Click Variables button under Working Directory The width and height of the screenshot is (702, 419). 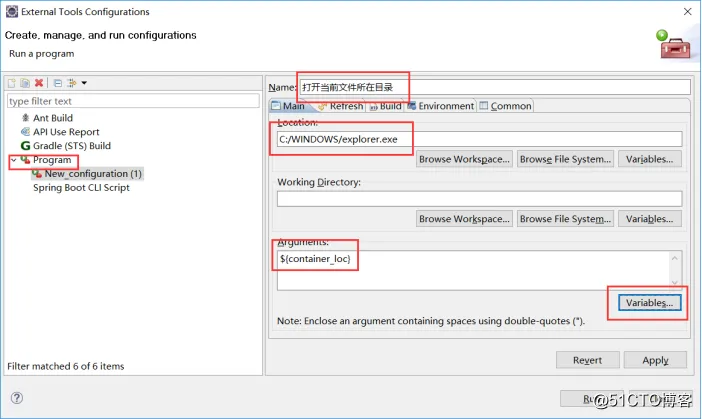point(650,219)
